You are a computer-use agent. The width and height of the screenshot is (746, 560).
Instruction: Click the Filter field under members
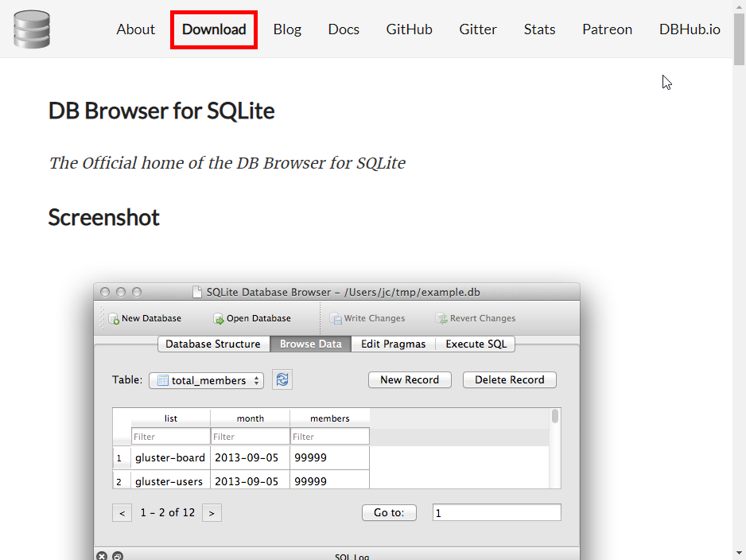(330, 436)
